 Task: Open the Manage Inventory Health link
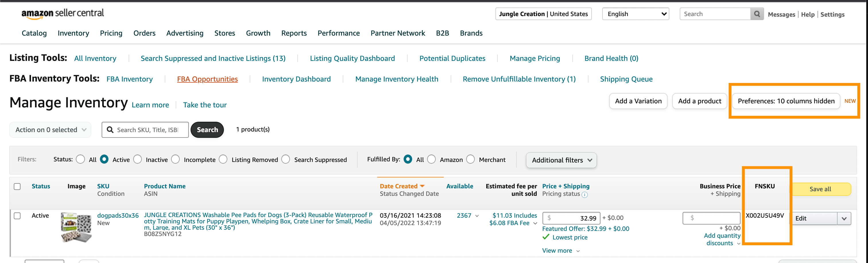click(x=397, y=79)
